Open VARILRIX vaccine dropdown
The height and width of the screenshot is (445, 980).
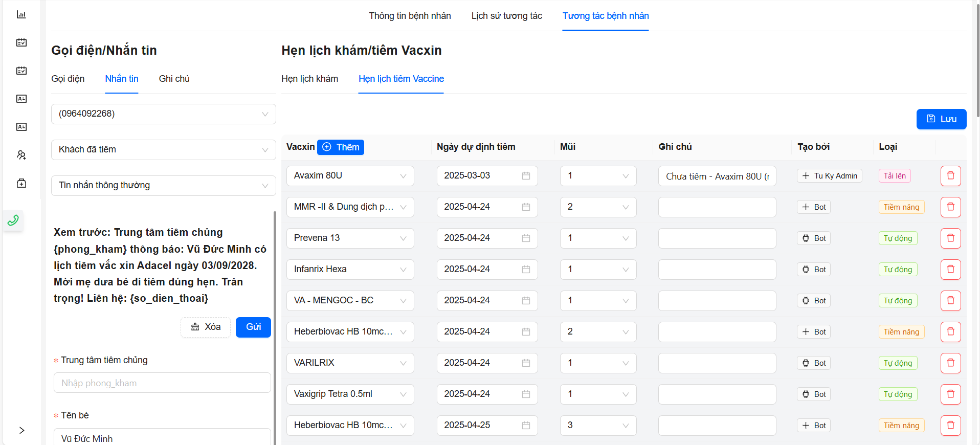(350, 363)
